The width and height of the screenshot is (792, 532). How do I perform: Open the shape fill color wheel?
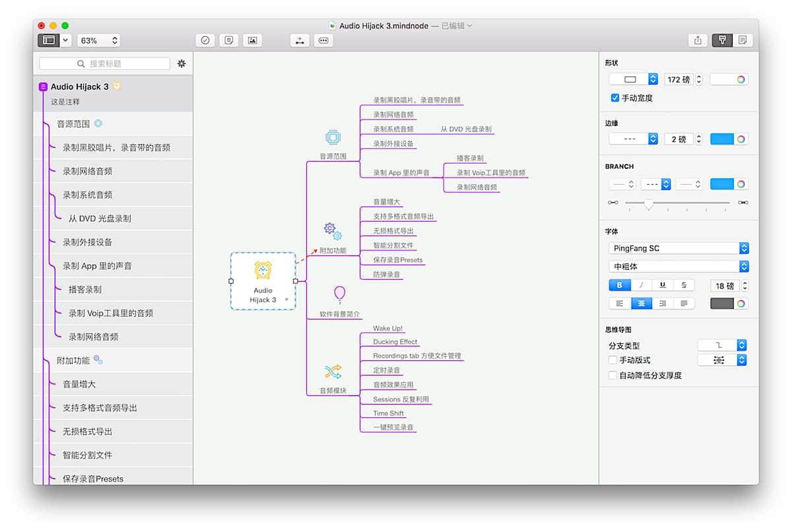tap(742, 79)
